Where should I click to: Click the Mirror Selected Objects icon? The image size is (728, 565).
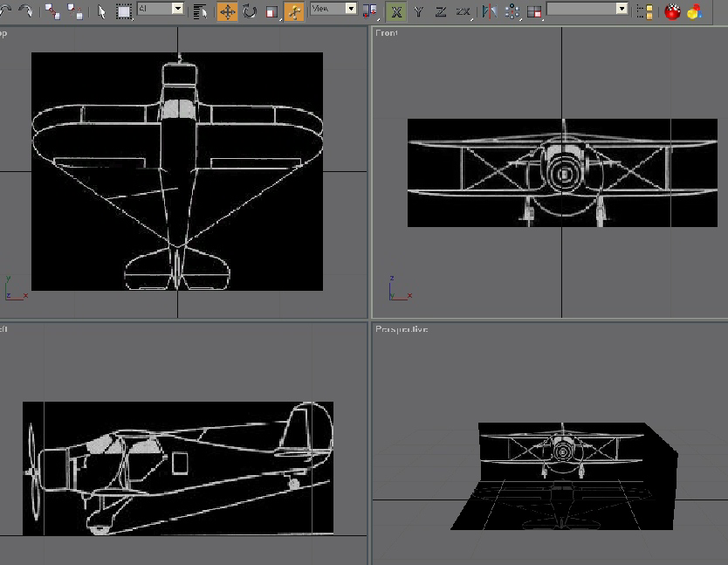(489, 11)
